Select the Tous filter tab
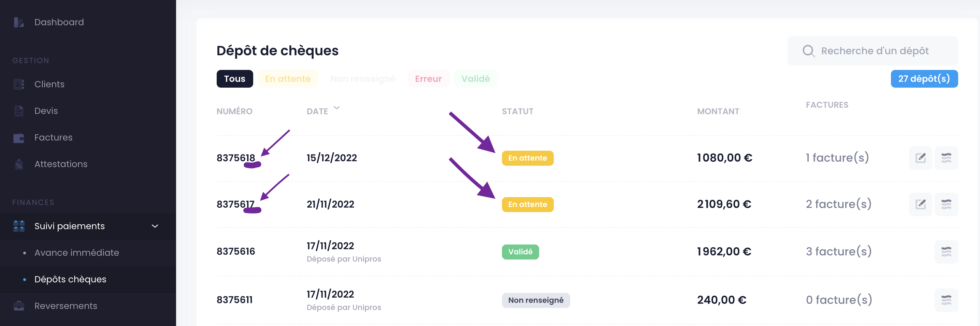980x326 pixels. click(x=235, y=79)
